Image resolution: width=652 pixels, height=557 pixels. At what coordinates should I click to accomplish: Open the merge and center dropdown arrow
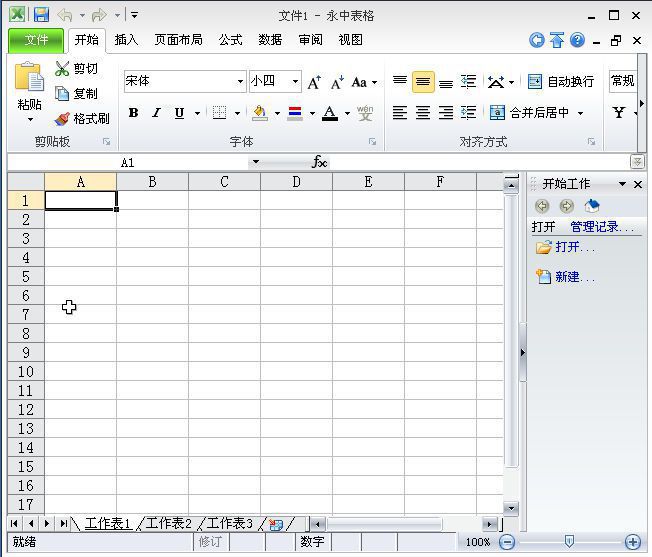[x=580, y=113]
